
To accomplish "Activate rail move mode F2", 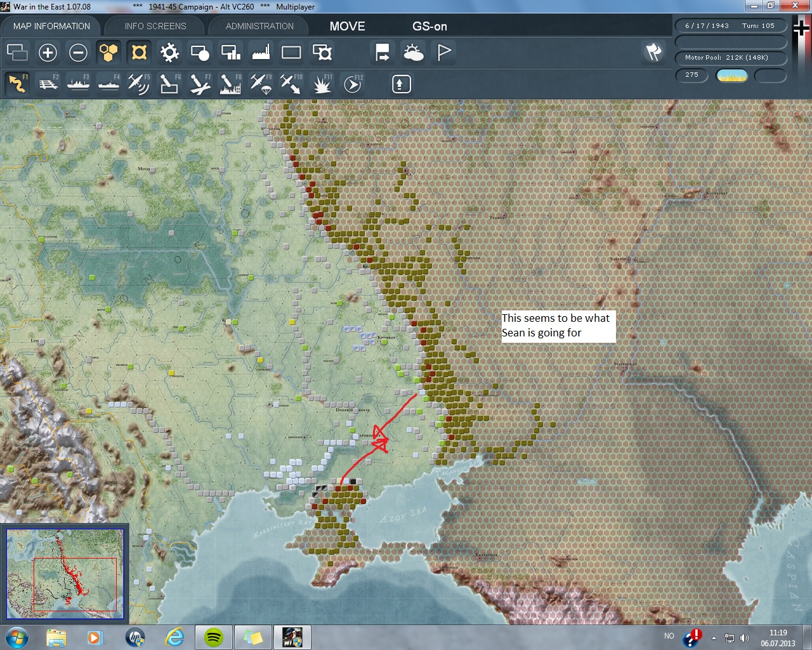I will [48, 84].
